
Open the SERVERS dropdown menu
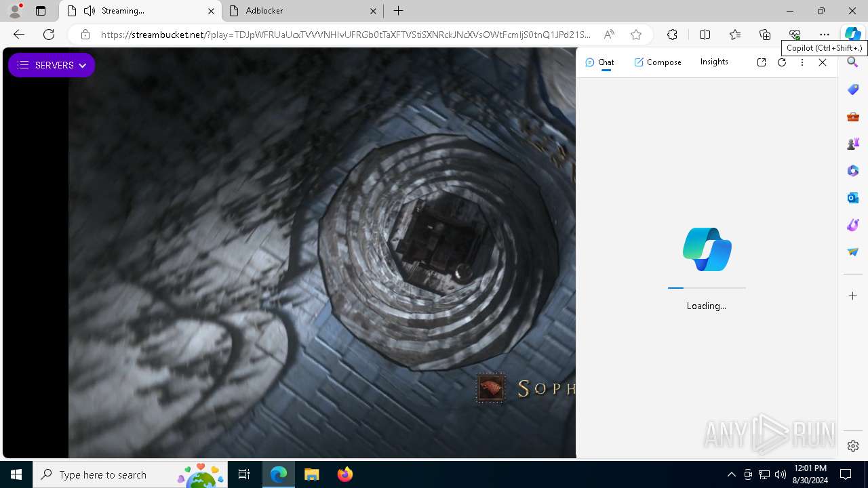pyautogui.click(x=52, y=65)
